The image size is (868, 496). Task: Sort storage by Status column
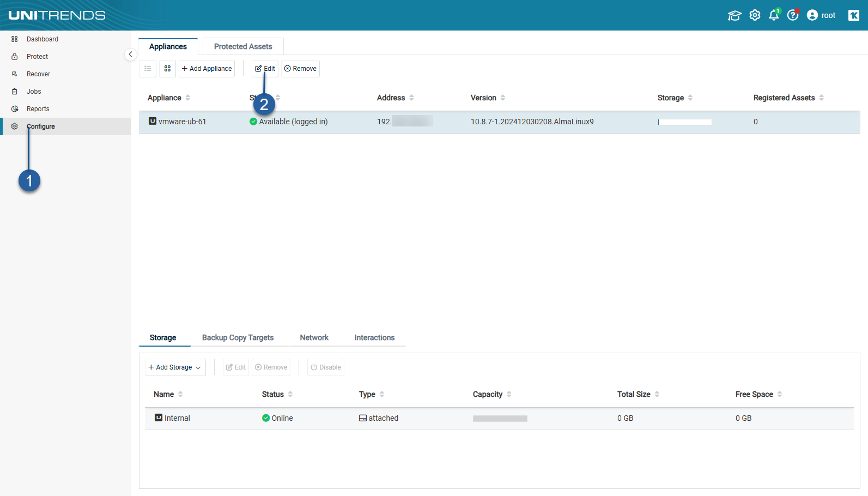pos(277,394)
